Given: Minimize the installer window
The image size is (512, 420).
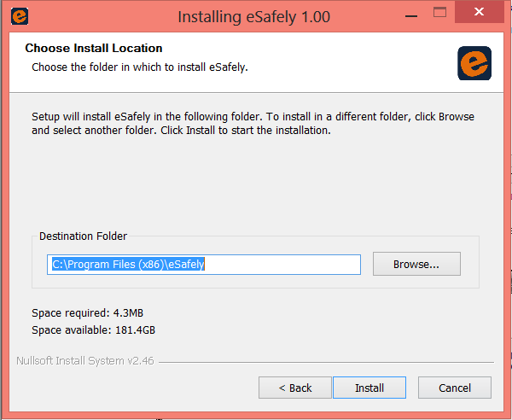Looking at the screenshot, I should point(411,15).
